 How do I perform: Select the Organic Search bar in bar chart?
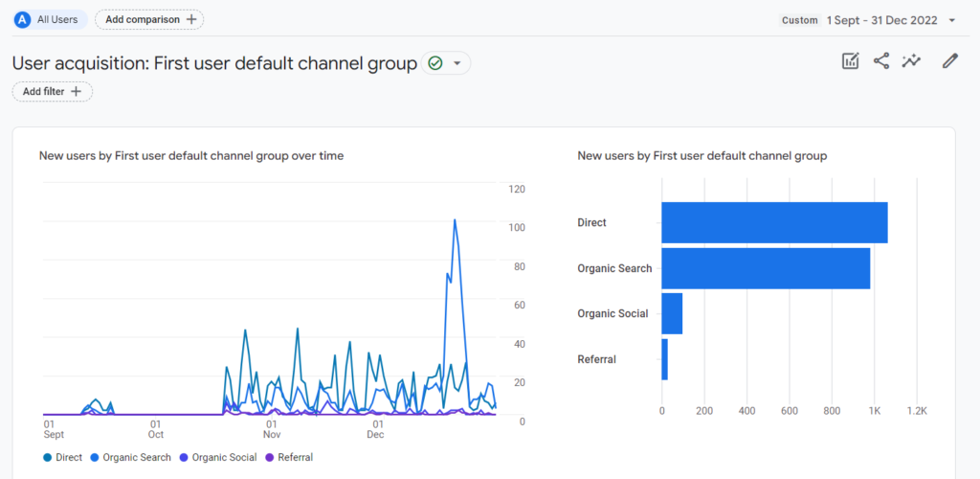pyautogui.click(x=766, y=268)
